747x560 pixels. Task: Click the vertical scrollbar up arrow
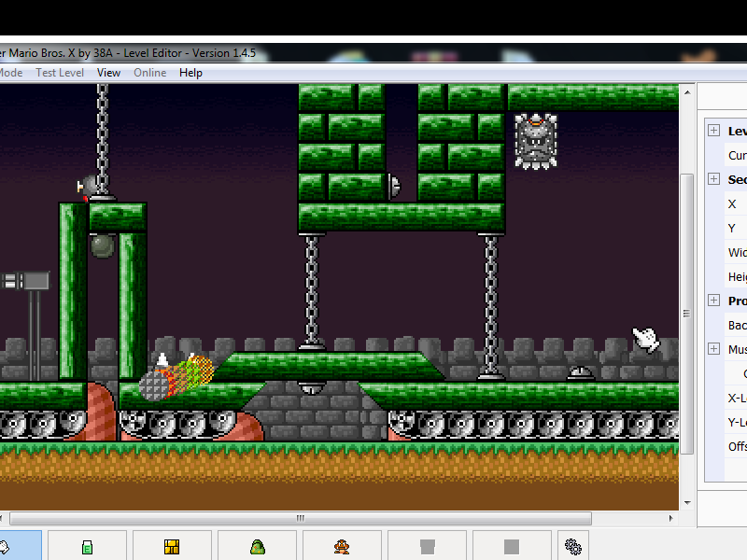coord(687,92)
